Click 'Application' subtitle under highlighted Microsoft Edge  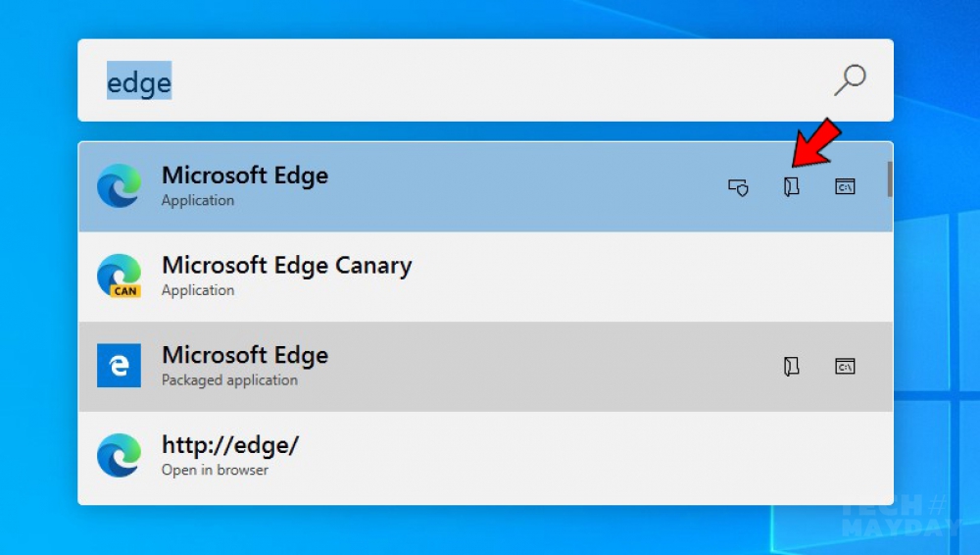[198, 200]
